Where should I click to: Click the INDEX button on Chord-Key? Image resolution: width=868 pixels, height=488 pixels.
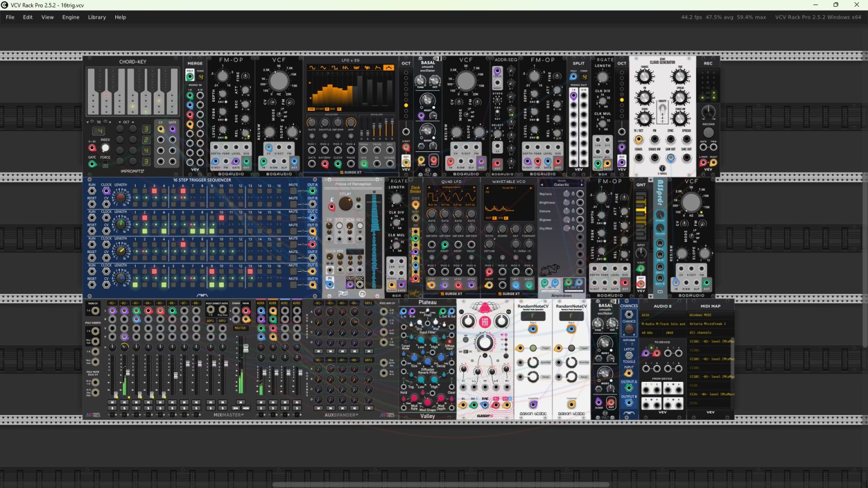coord(105,148)
